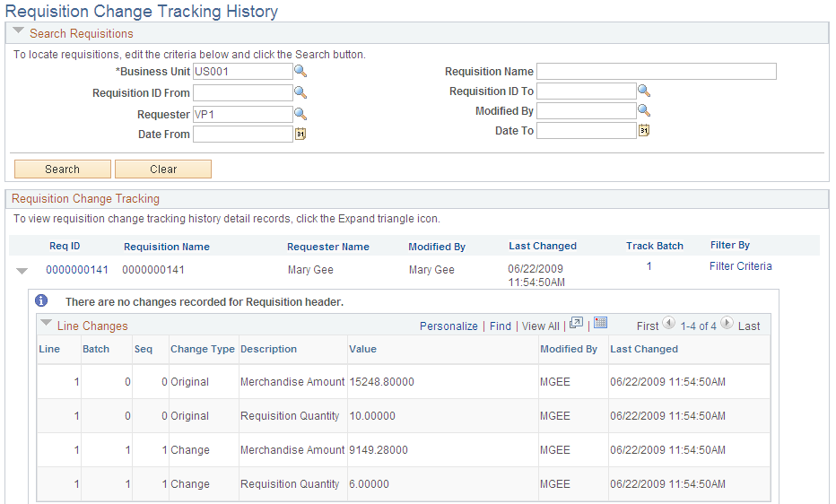
Task: Focus the Requisition Name field
Action: 657,72
